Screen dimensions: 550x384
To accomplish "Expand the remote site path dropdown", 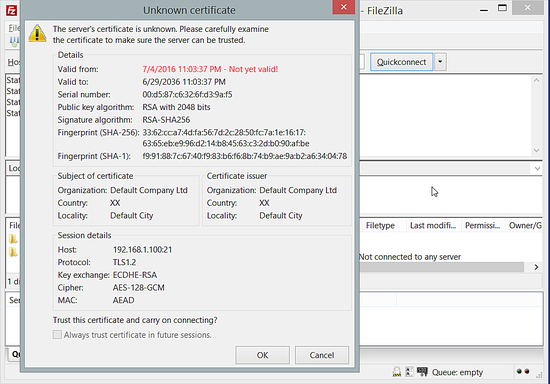I will pyautogui.click(x=537, y=168).
